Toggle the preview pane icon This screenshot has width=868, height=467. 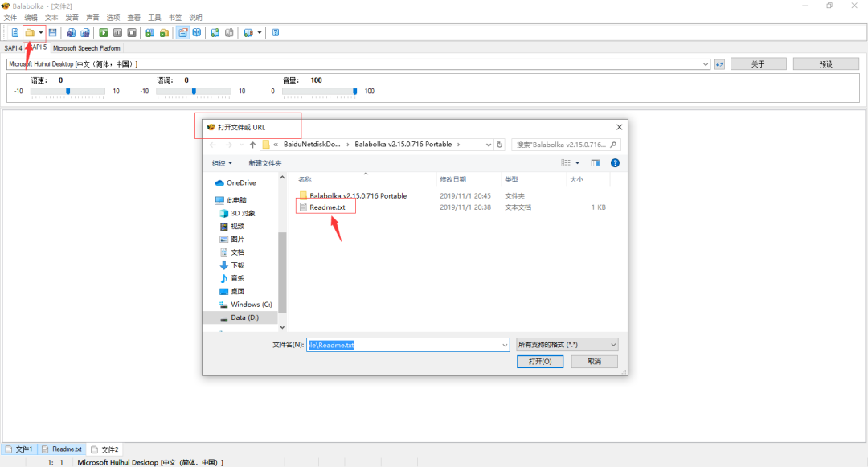(x=596, y=163)
